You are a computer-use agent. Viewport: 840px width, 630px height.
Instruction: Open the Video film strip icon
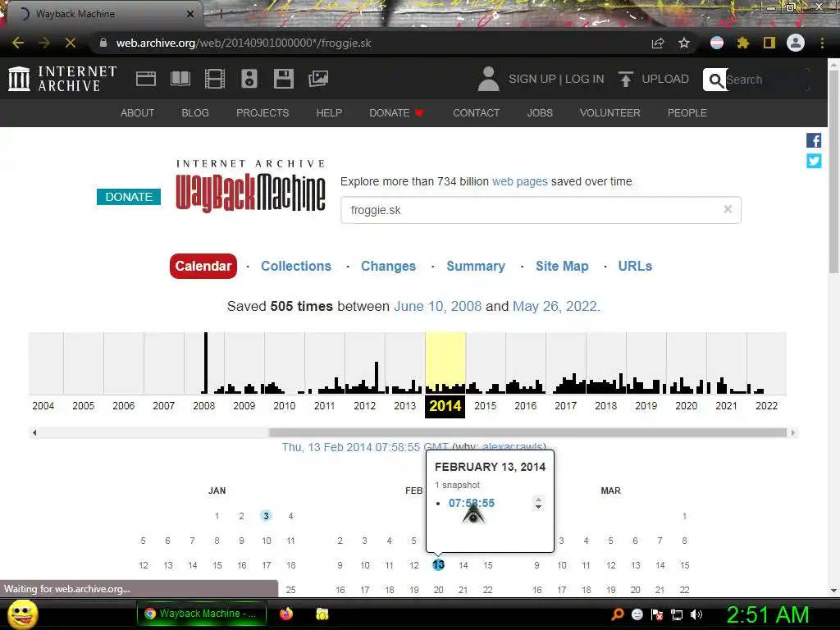point(215,79)
